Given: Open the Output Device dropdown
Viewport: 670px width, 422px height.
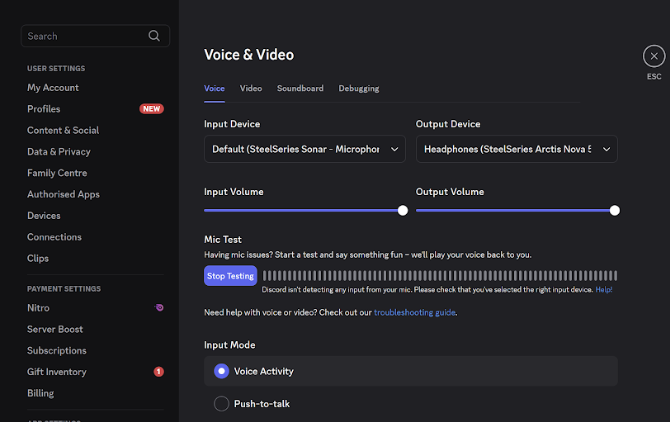Looking at the screenshot, I should click(517, 149).
